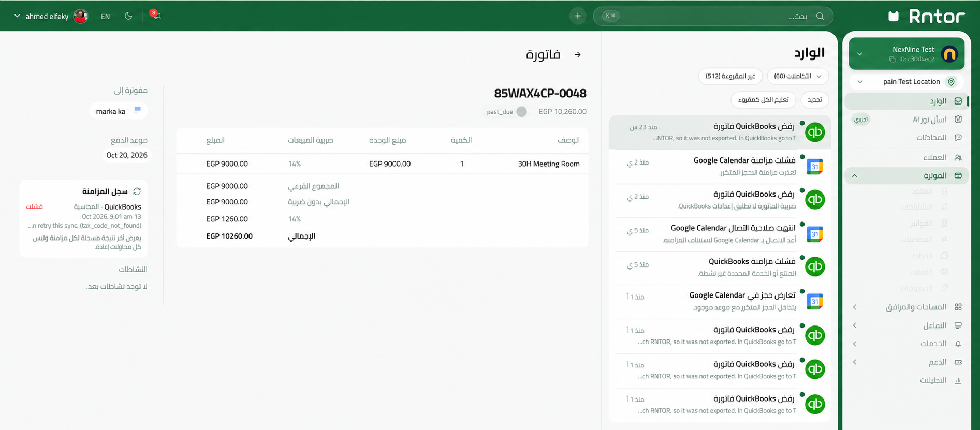Open the pain Test Location dropdown
The width and height of the screenshot is (980, 430).
(906, 82)
